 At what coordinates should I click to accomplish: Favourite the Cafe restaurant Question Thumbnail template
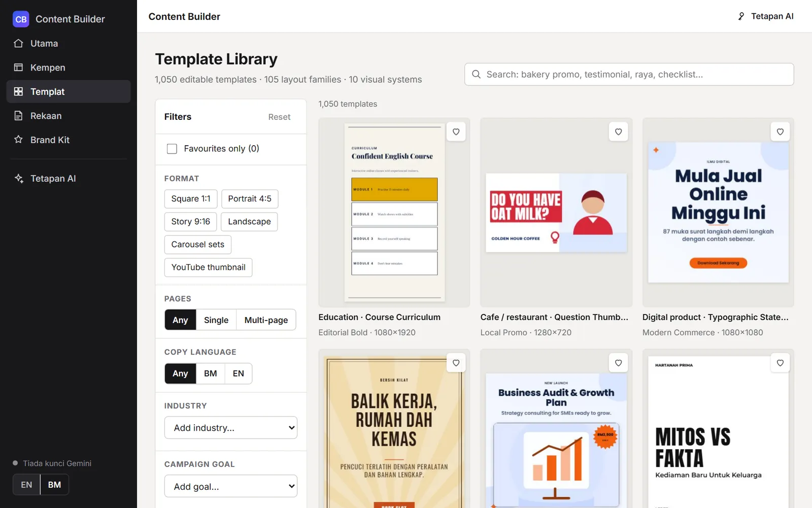618,132
